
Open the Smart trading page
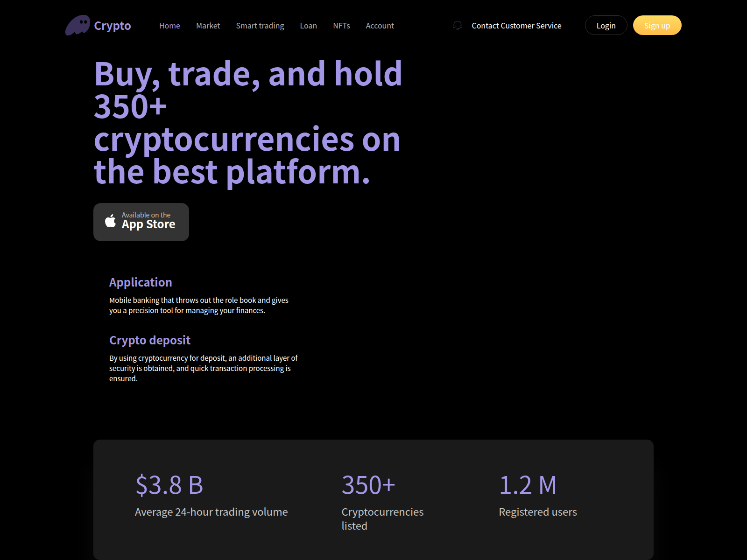[x=260, y=26]
